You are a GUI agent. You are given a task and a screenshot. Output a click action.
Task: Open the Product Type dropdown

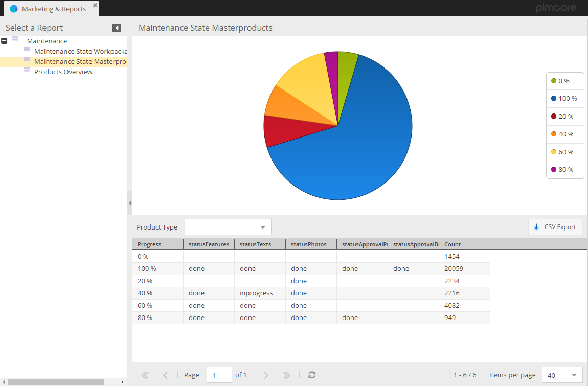point(263,227)
